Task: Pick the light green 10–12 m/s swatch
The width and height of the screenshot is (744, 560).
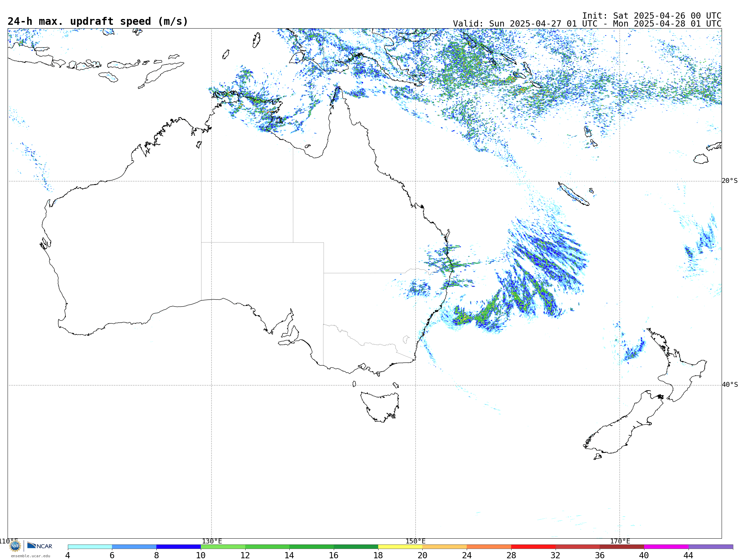Action: [223, 547]
